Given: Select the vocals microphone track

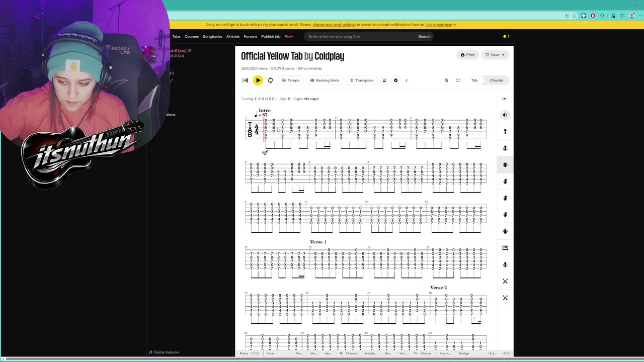Looking at the screenshot, I should coord(505,131).
